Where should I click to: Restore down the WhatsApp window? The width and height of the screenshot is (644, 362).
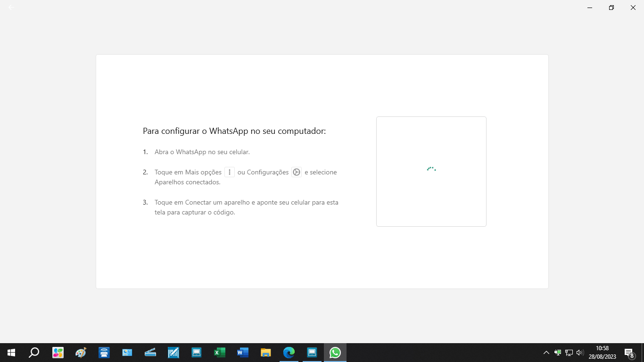(x=611, y=8)
